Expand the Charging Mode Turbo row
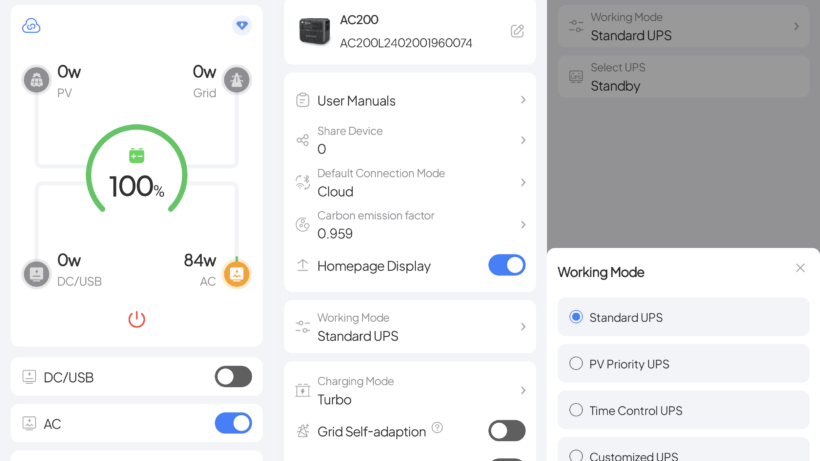Viewport: 820px width, 461px height. click(410, 390)
